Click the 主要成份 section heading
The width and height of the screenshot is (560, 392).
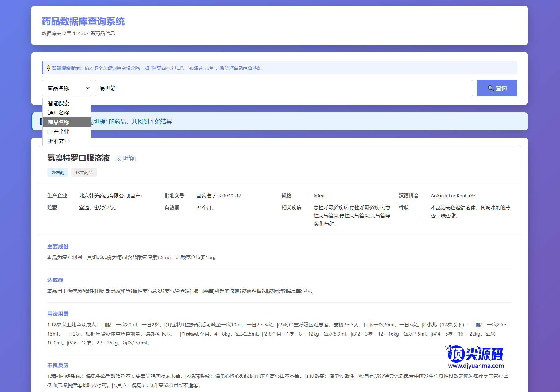tap(58, 246)
